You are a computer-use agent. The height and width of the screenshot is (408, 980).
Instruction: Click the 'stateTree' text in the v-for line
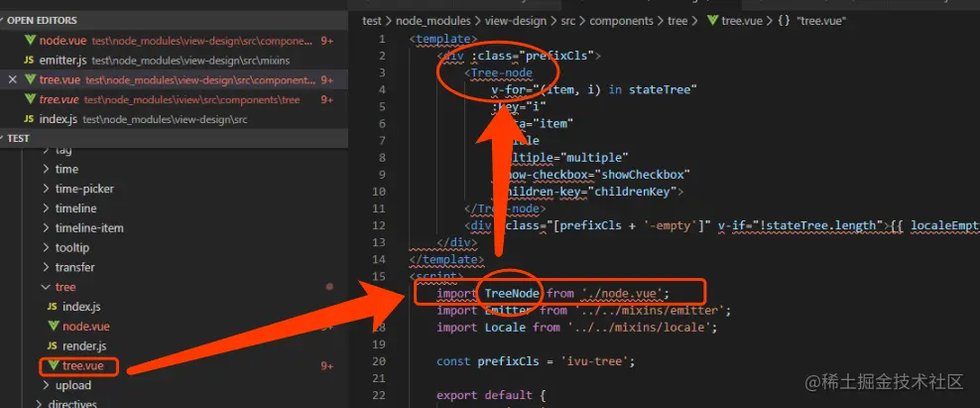click(659, 90)
